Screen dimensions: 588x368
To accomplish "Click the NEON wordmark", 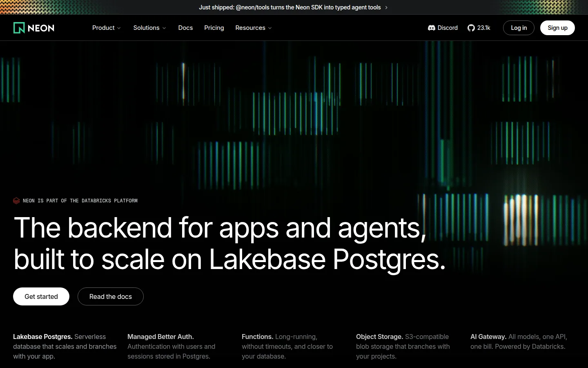I will tap(41, 28).
